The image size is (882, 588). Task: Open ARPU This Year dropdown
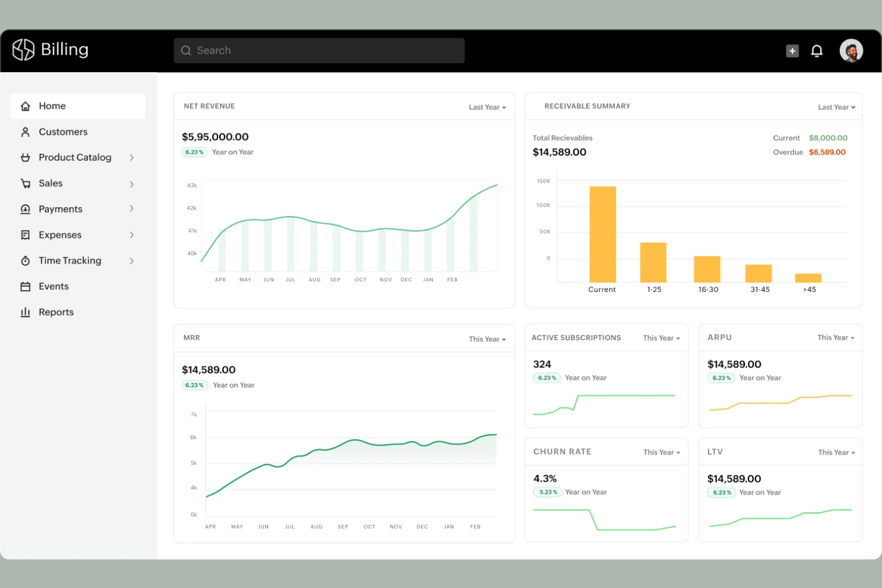[x=836, y=337]
